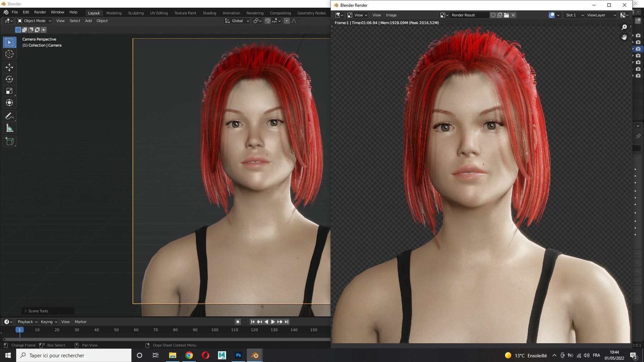Create new image copy icon in render window
Screen dimensions: 644x362
click(x=500, y=15)
